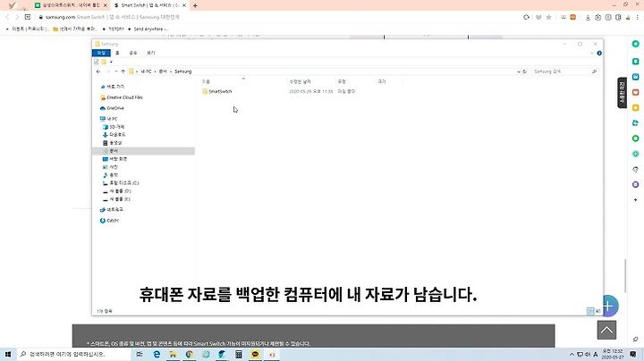Screen dimensions: 644x361
Task: Open 로컬 디스크 (C:) drive
Action: coord(121,183)
